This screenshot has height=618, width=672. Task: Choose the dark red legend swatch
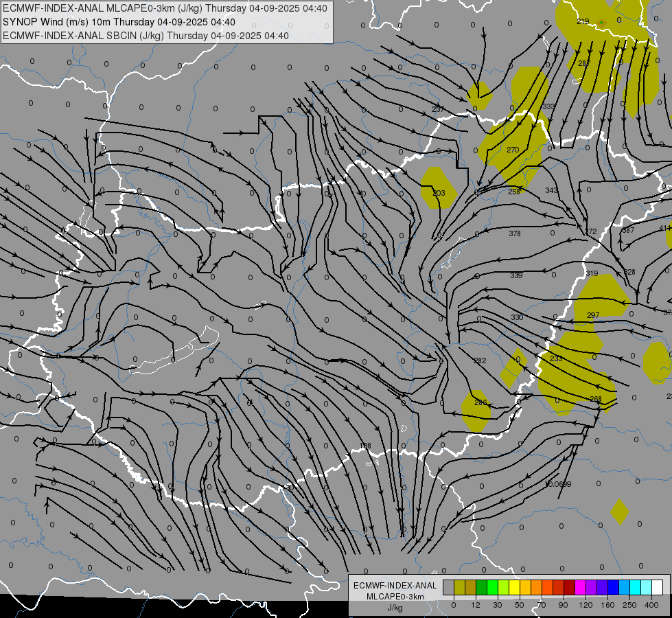[569, 587]
